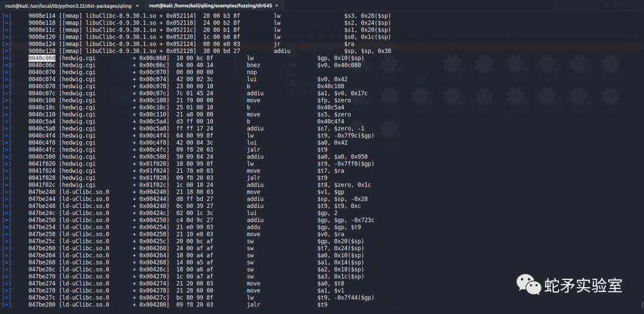The width and height of the screenshot is (644, 314).
Task: Click operand "$gp, $gp, -0x723c"
Action: (x=346, y=220)
